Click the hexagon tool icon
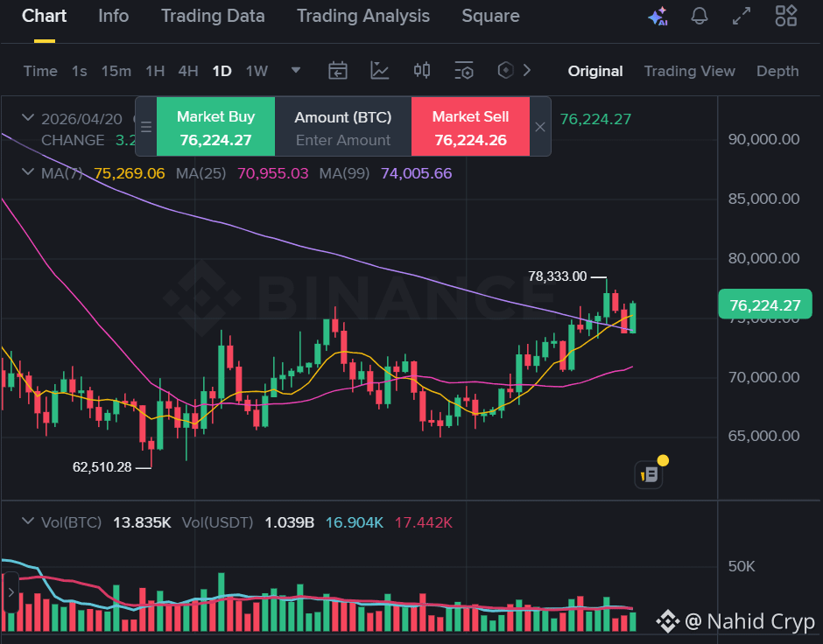The image size is (823, 644). click(505, 70)
